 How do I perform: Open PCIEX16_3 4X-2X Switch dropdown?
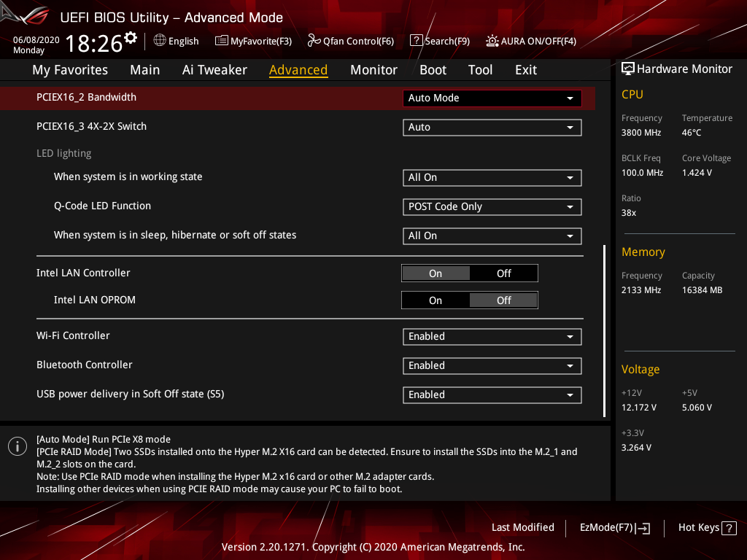492,127
